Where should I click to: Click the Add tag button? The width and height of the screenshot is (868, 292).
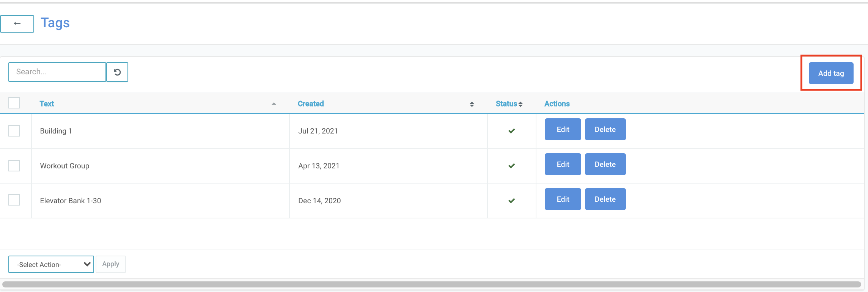[x=831, y=73]
